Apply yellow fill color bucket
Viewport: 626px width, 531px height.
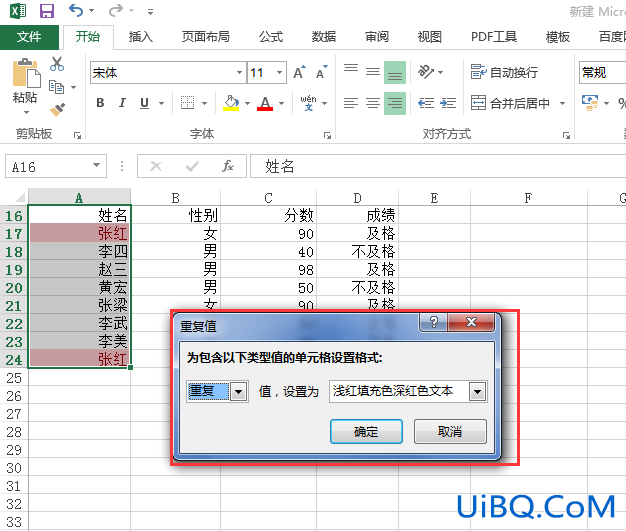231,103
